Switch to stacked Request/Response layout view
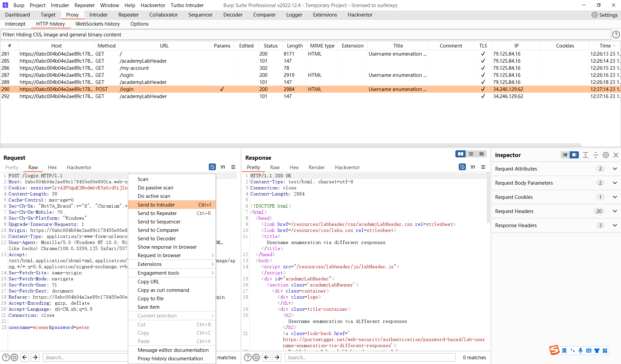This screenshot has height=364, width=621. 471,154
